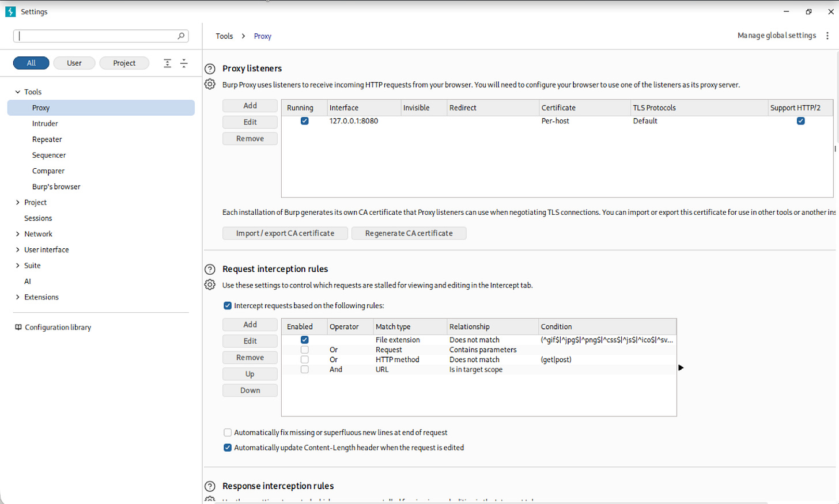The height and width of the screenshot is (504, 839).
Task: Open Comparer settings in the tree
Action: tap(48, 171)
